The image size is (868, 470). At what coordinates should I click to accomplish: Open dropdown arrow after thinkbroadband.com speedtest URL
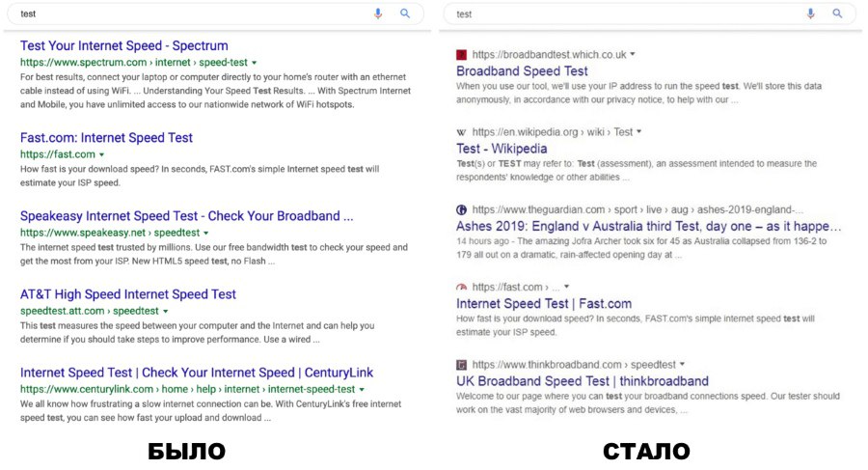(x=682, y=364)
